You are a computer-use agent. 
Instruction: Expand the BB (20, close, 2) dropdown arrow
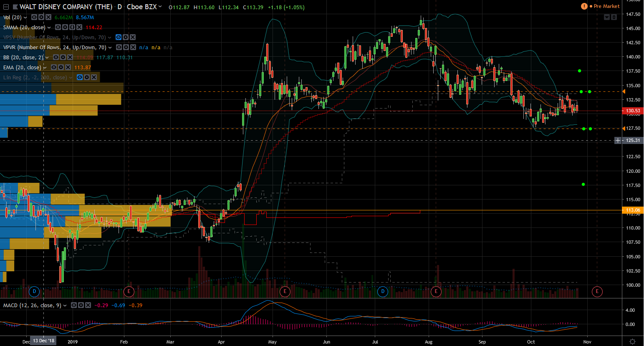[47, 58]
